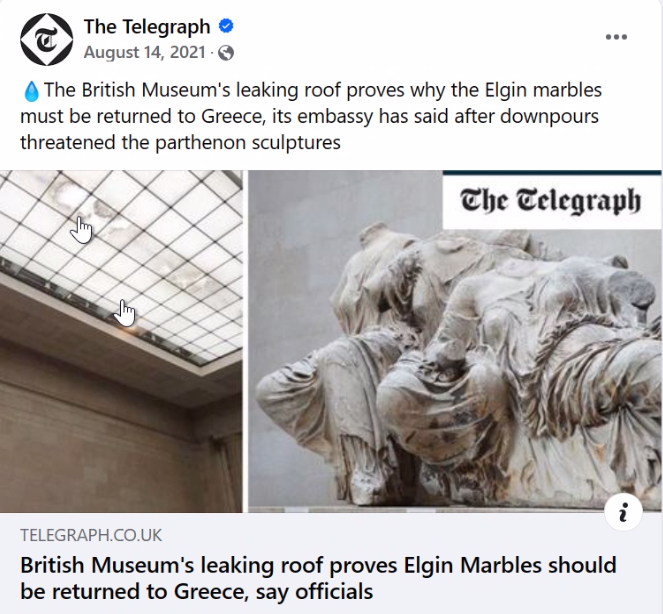
Task: Open the article headline about Elgin Marbles
Action: coord(318,578)
